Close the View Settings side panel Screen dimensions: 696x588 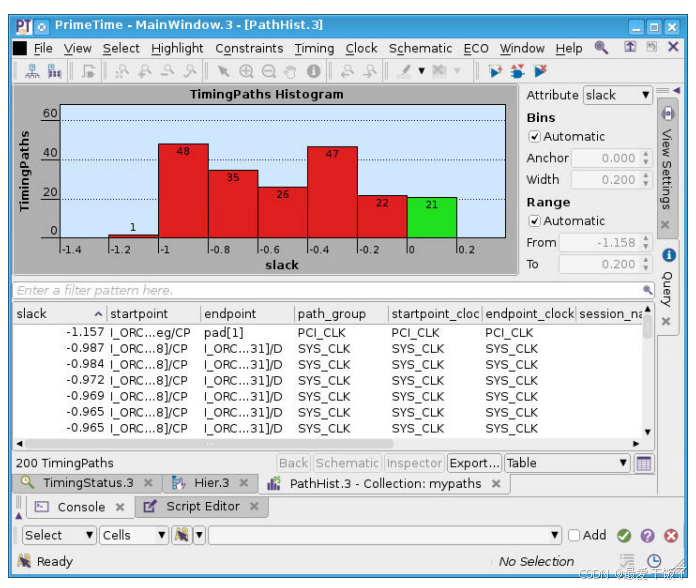[x=664, y=225]
